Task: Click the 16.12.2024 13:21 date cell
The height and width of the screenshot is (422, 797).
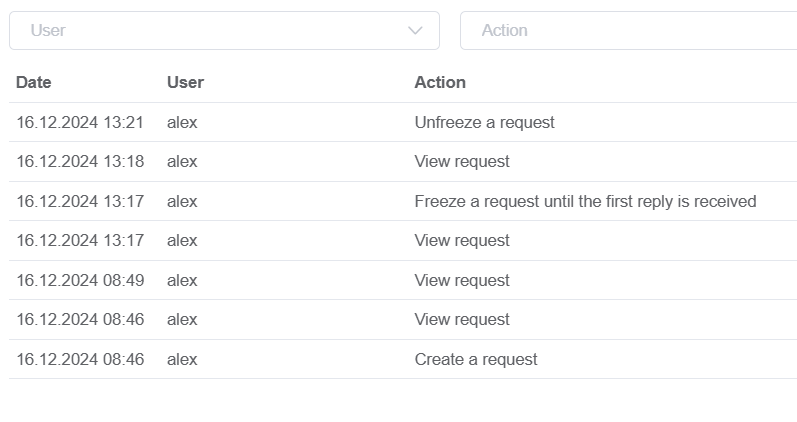Action: point(80,123)
